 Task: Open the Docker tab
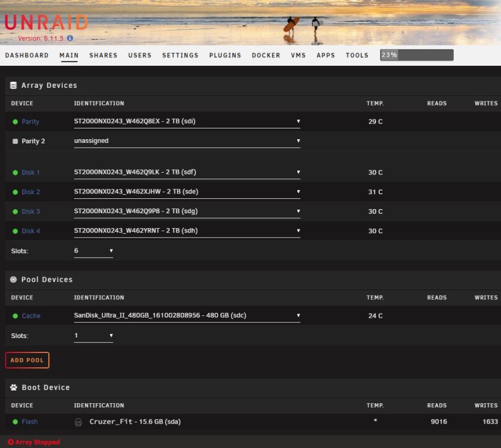pos(266,55)
